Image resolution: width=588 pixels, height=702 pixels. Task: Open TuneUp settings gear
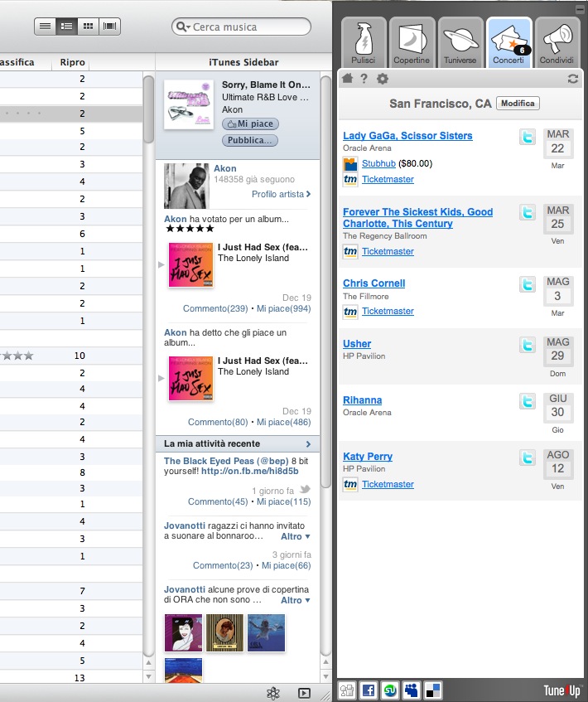click(x=382, y=80)
